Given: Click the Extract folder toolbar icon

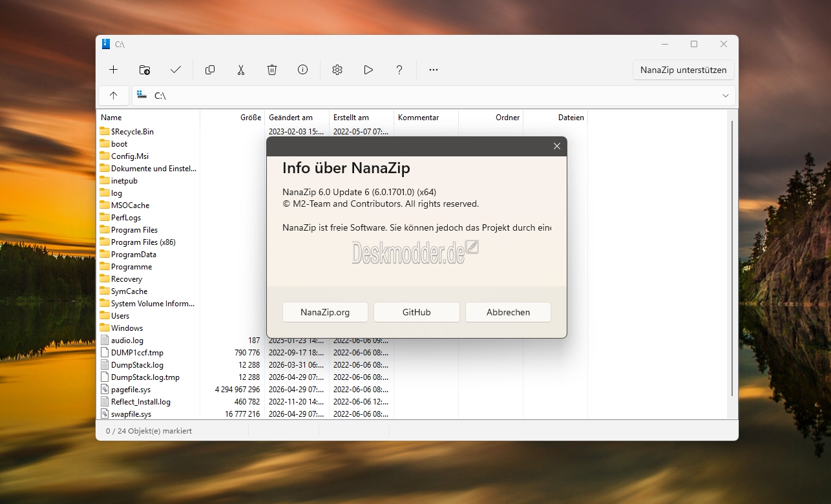Looking at the screenshot, I should (x=145, y=70).
